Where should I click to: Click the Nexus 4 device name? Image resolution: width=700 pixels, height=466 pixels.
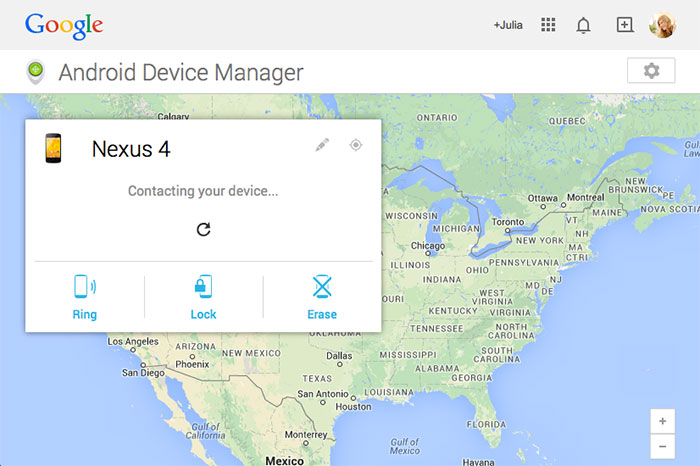coord(131,149)
